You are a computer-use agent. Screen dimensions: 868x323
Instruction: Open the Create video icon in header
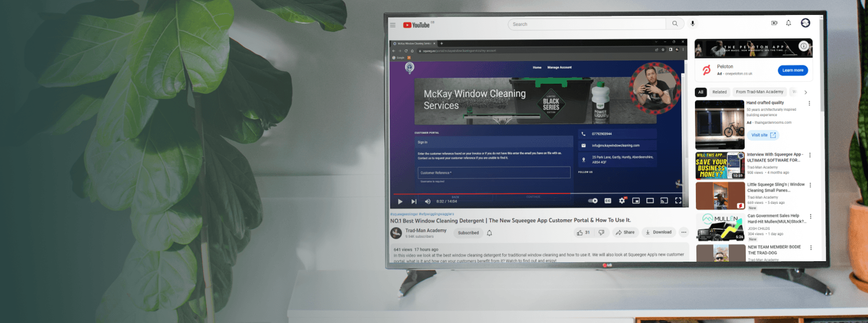click(774, 23)
